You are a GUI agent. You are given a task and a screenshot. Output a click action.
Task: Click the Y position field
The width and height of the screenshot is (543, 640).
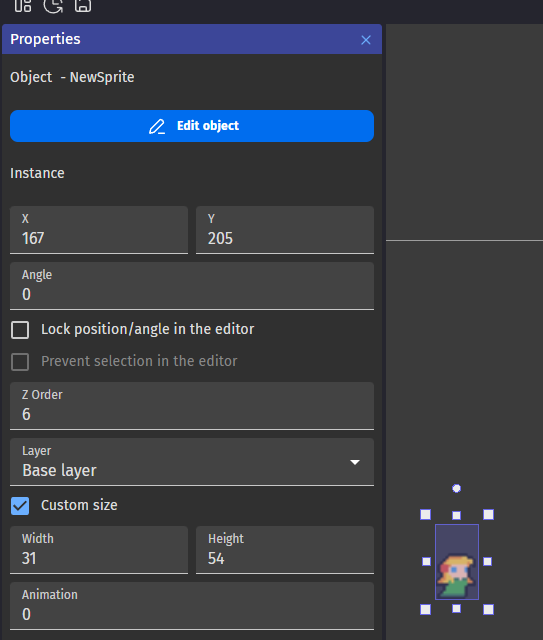tap(285, 230)
